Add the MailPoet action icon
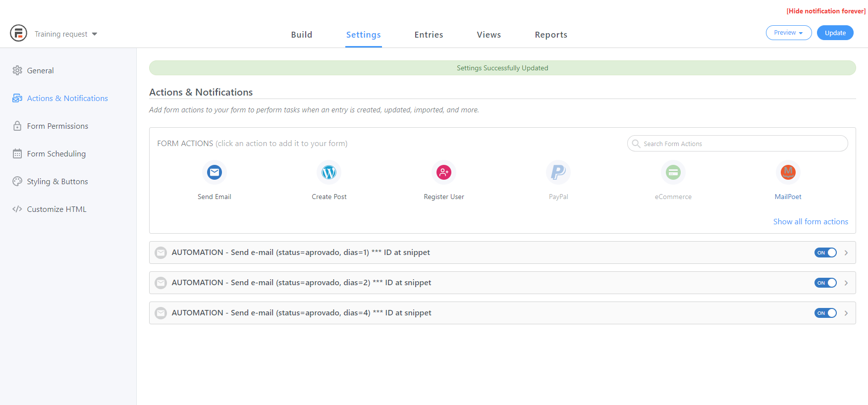Image resolution: width=868 pixels, height=405 pixels. tap(788, 172)
